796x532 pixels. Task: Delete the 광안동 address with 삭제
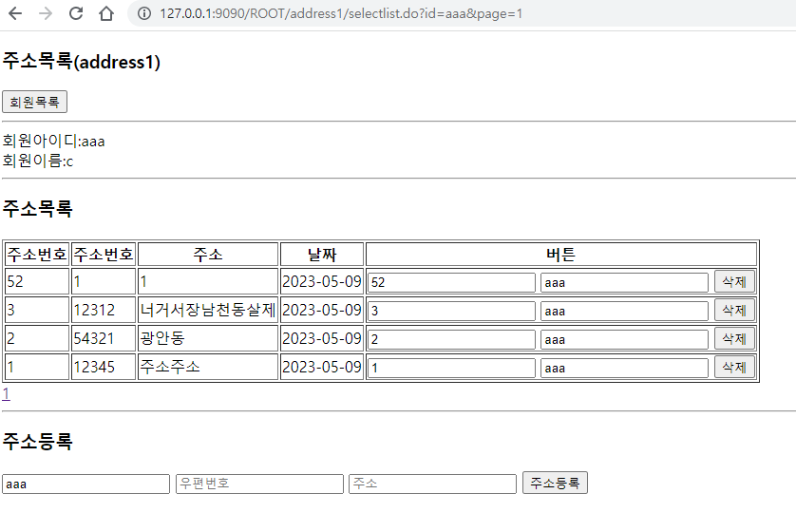[x=734, y=338]
